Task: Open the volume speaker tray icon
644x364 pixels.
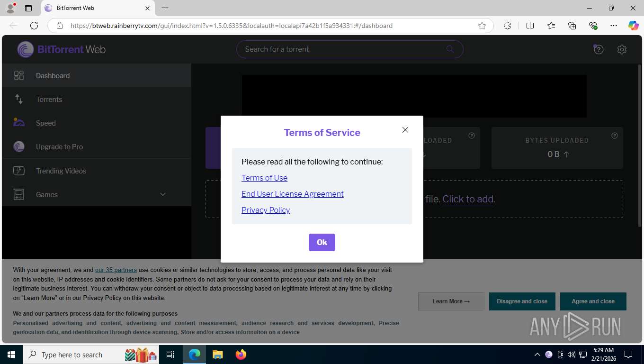Action: point(571,355)
